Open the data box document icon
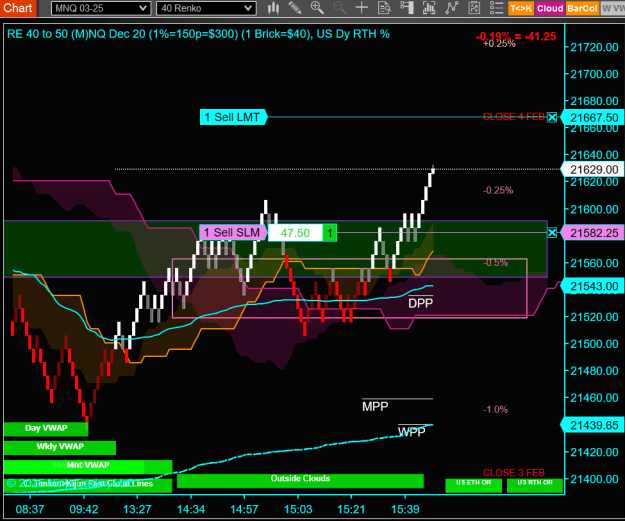The image size is (625, 521). (x=384, y=8)
